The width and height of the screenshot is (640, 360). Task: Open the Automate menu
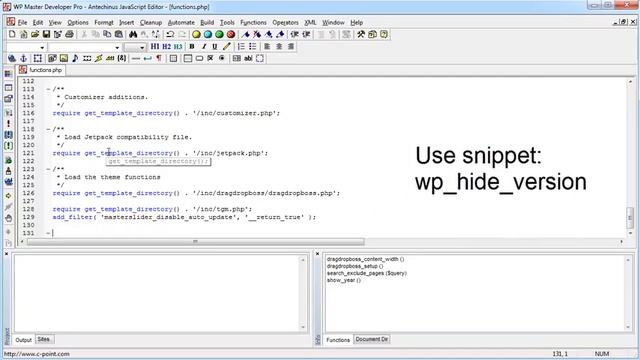(181, 22)
